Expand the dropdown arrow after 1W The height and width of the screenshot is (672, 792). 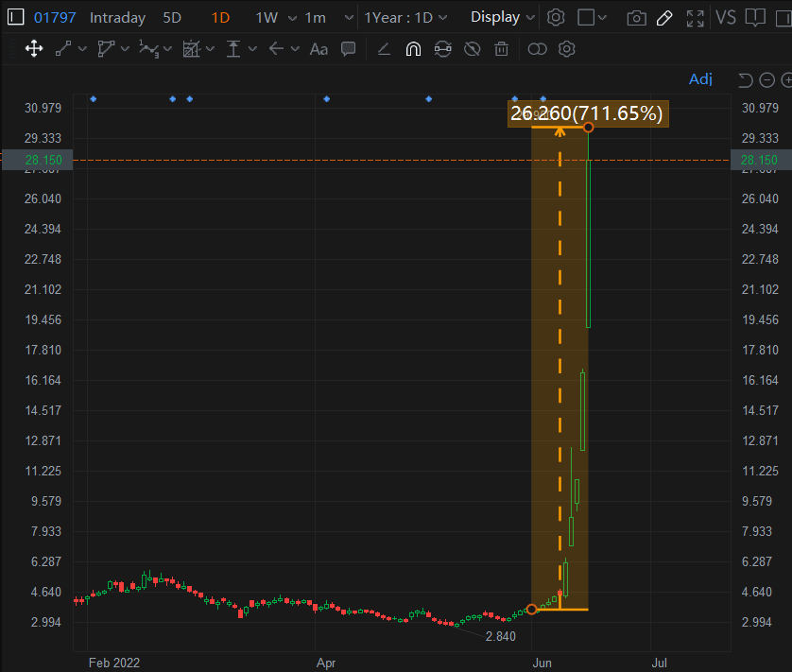click(x=292, y=18)
